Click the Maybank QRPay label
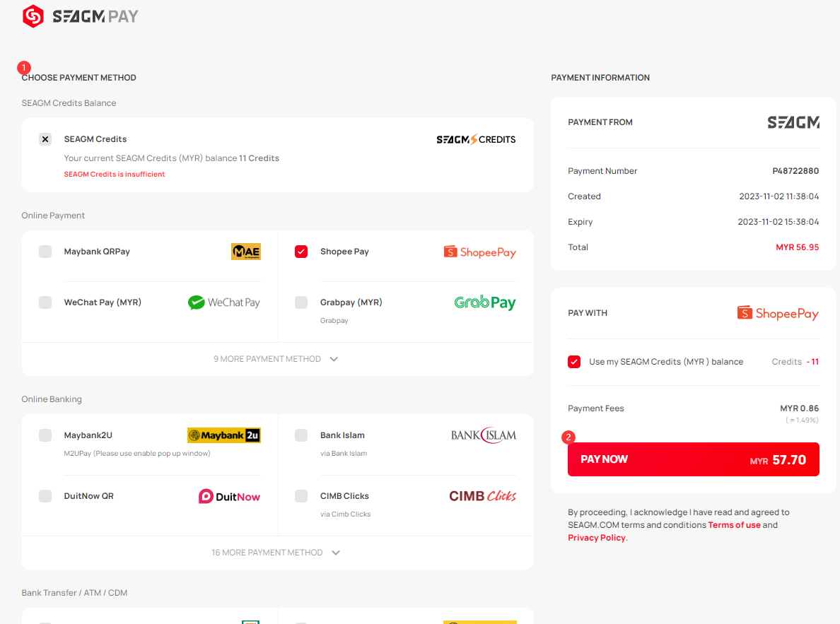Image resolution: width=840 pixels, height=624 pixels. coord(97,252)
